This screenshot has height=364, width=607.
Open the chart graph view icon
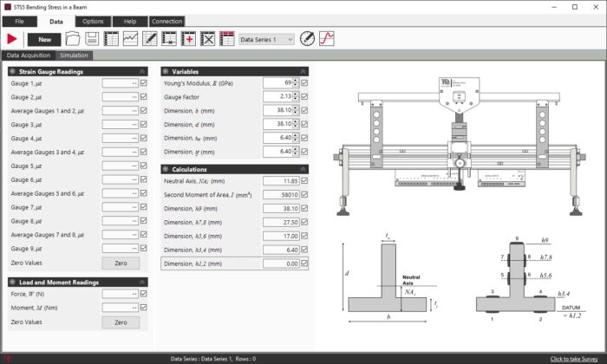(x=130, y=39)
